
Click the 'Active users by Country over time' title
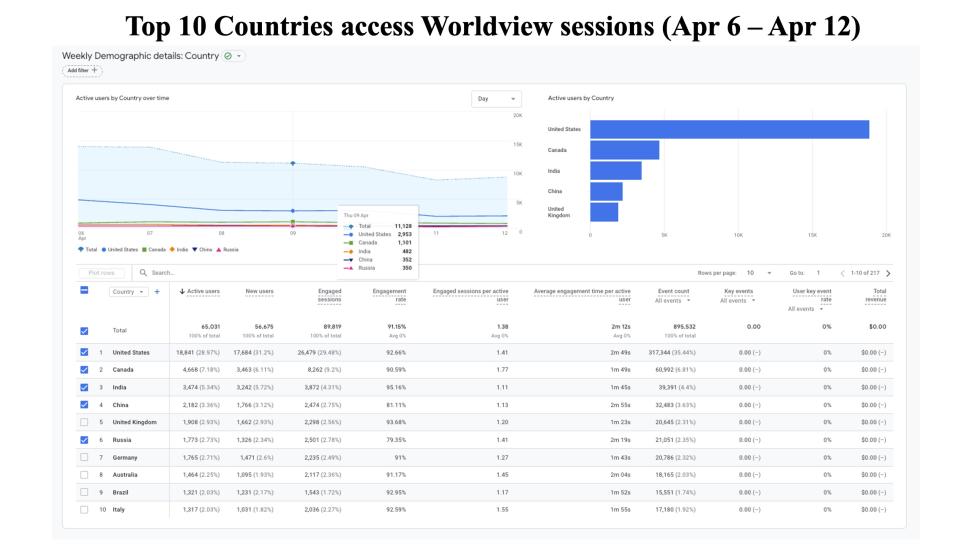point(122,98)
